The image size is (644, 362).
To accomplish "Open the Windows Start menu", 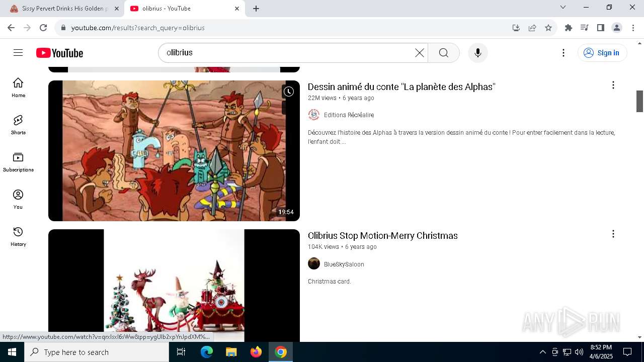I will point(12,352).
